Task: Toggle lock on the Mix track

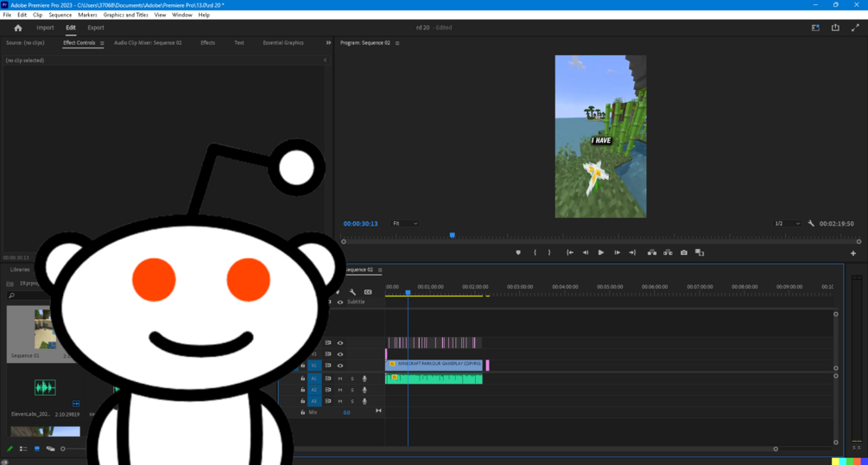Action: coord(303,412)
